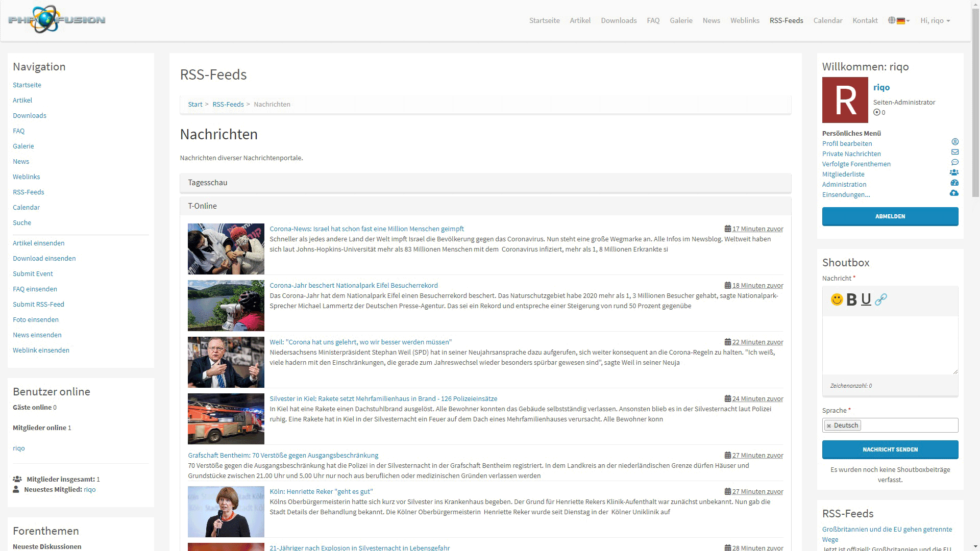Collapse the T-Online feed panel
980x551 pixels.
(203, 206)
